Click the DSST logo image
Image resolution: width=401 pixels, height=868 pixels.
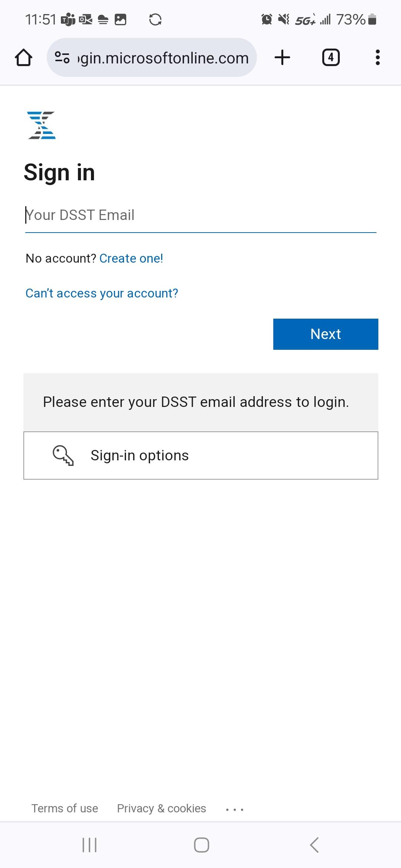(x=42, y=125)
